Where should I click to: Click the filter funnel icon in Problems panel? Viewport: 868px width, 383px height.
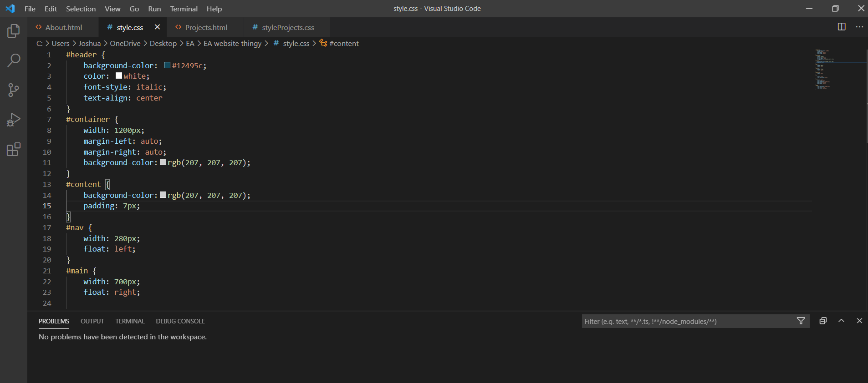coord(801,321)
